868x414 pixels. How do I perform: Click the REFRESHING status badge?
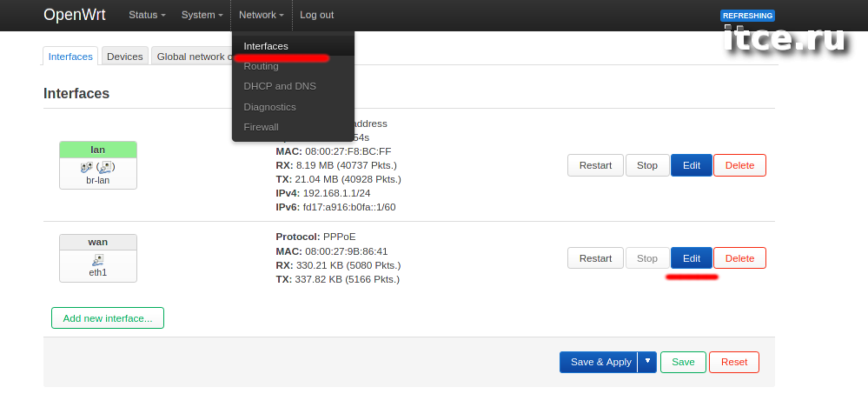tap(747, 16)
